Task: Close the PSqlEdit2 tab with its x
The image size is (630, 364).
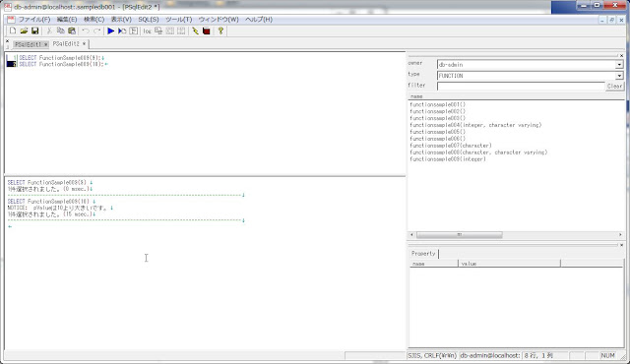Action: tap(84, 43)
